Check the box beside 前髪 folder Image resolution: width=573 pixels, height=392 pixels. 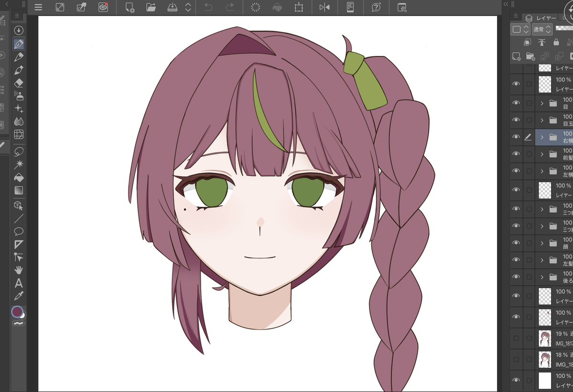(529, 154)
